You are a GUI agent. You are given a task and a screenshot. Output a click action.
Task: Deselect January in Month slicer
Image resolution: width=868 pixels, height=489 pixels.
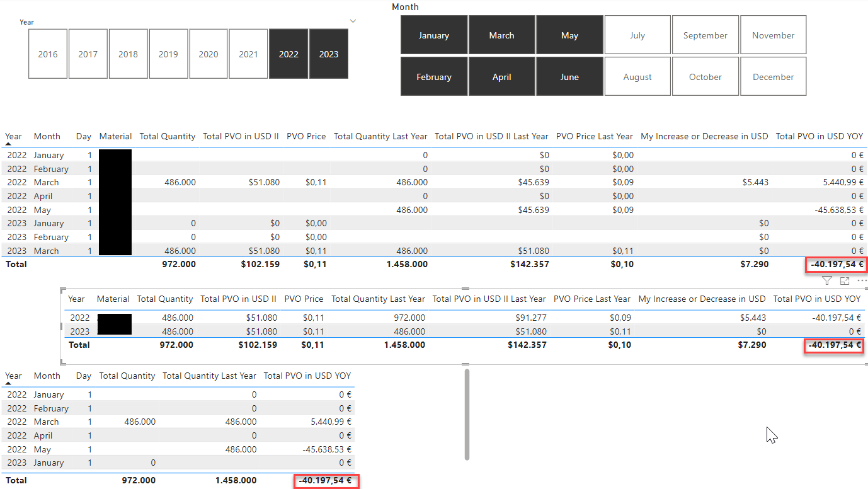434,35
